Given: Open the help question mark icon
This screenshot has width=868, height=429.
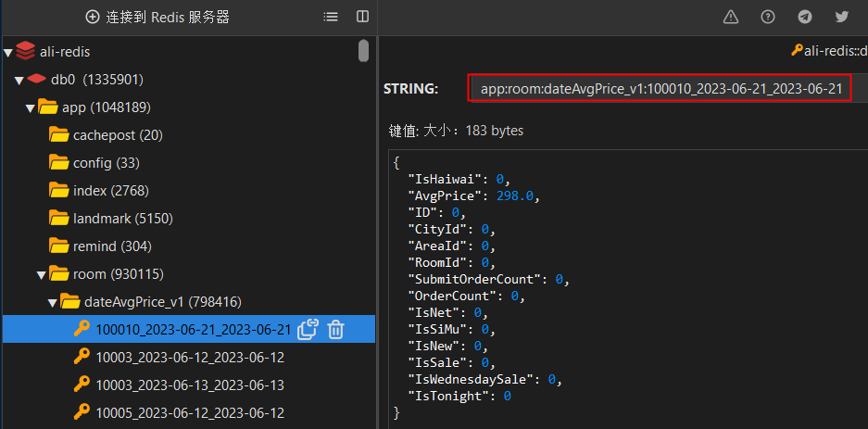Looking at the screenshot, I should (768, 17).
